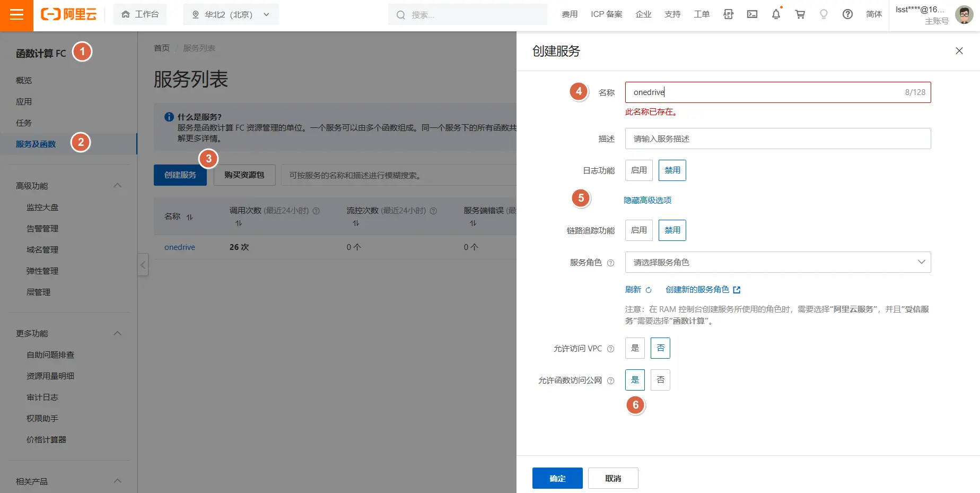Open the notifications bell

pos(776,14)
